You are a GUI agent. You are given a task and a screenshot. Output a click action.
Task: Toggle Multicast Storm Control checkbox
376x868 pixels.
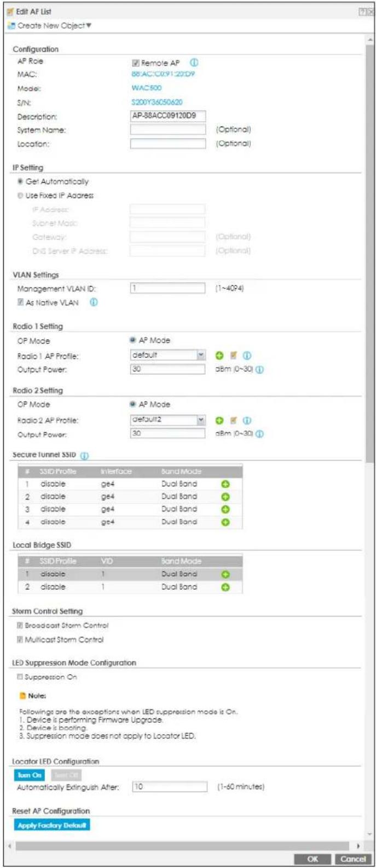[20, 639]
